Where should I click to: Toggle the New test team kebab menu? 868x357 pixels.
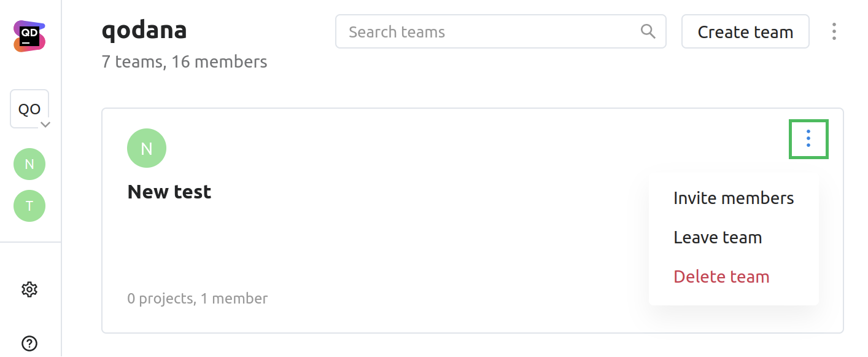[808, 139]
